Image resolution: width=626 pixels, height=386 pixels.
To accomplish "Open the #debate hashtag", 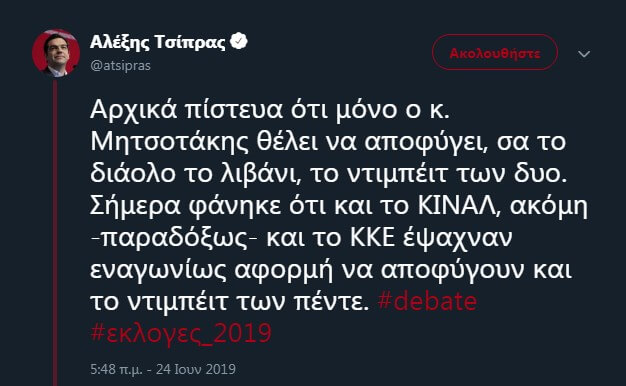I will pyautogui.click(x=427, y=301).
